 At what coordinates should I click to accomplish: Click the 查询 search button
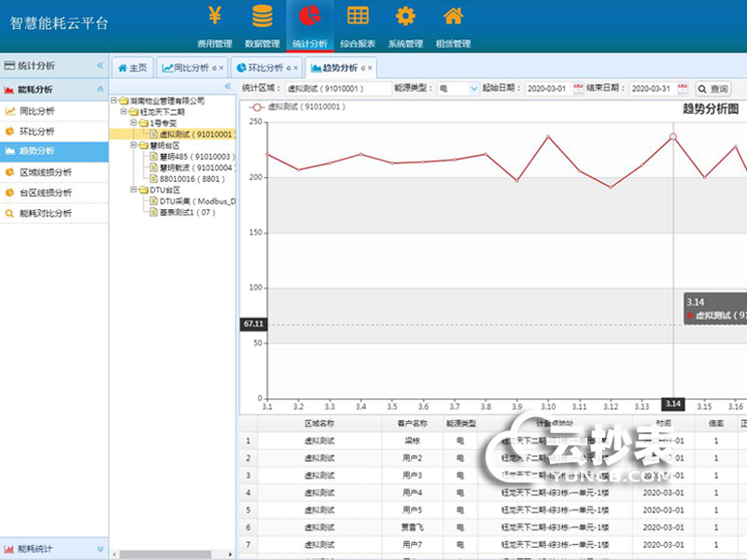[713, 89]
